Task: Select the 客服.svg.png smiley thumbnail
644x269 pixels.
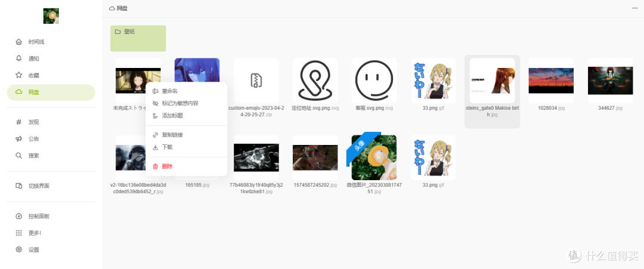Action: tap(374, 81)
